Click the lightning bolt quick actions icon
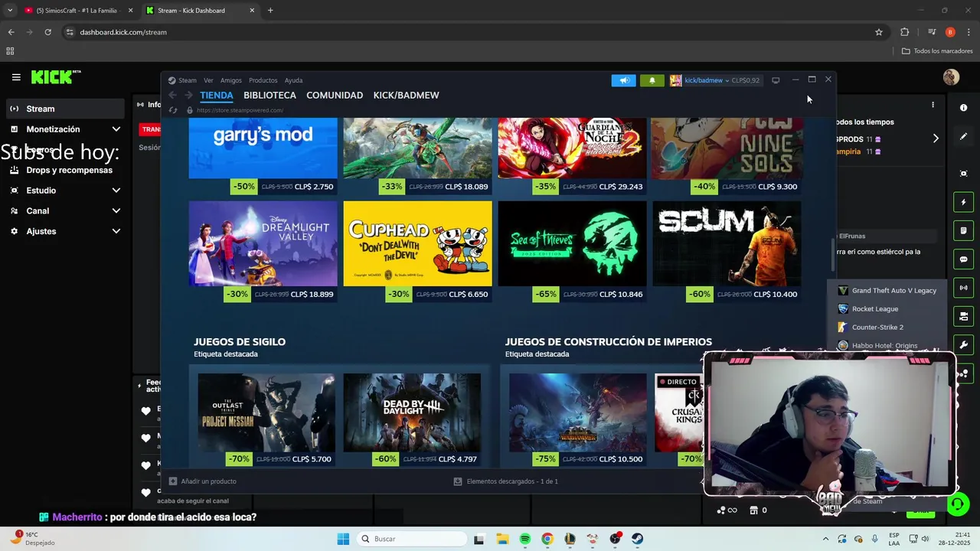This screenshot has height=551, width=980. pyautogui.click(x=964, y=202)
